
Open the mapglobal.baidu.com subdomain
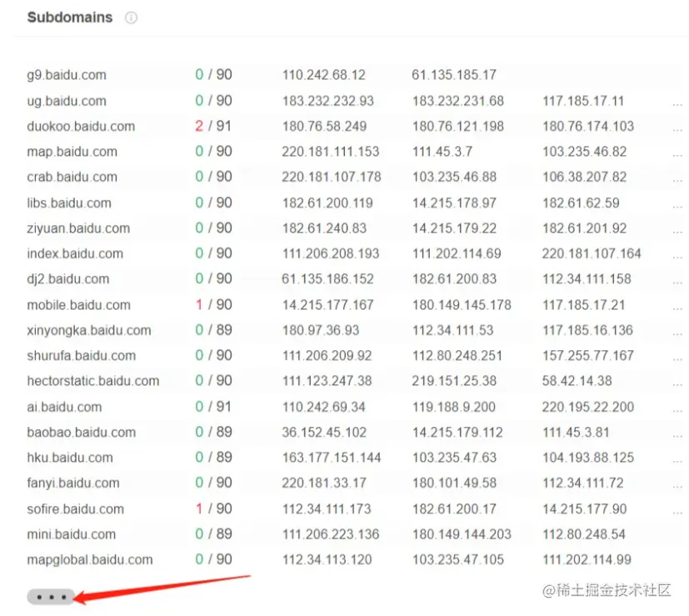tap(90, 559)
